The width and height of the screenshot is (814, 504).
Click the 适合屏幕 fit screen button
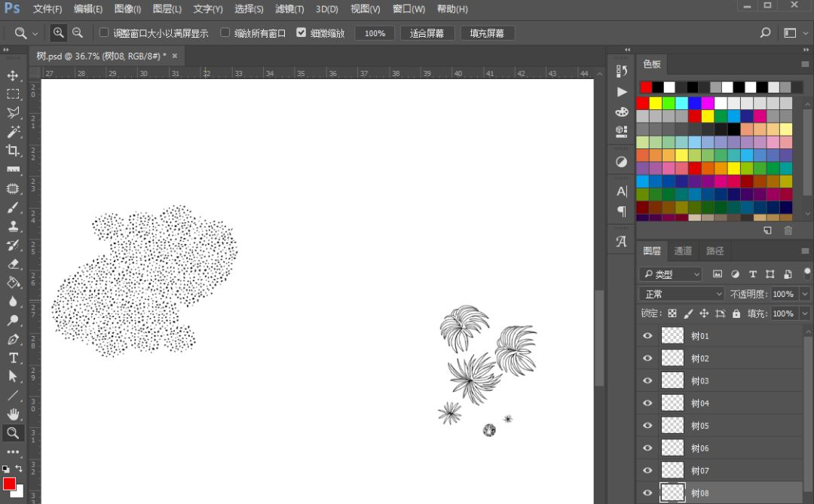coord(427,33)
